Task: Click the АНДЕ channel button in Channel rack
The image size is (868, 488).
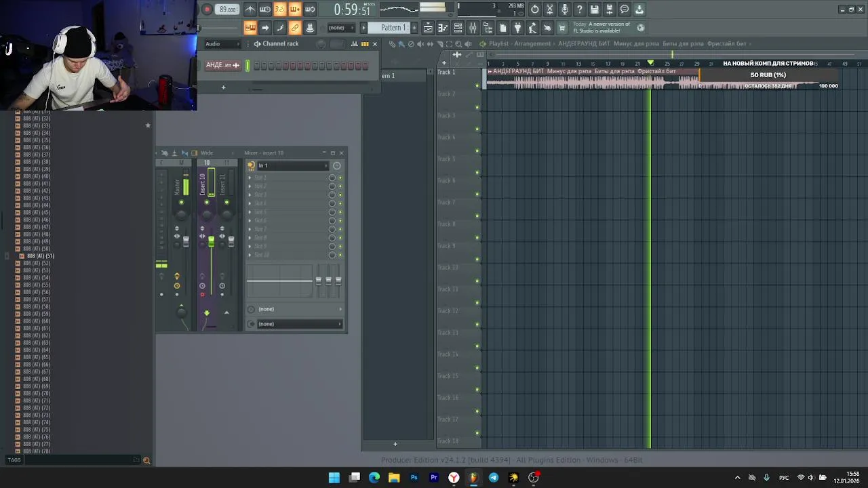Action: click(x=222, y=65)
